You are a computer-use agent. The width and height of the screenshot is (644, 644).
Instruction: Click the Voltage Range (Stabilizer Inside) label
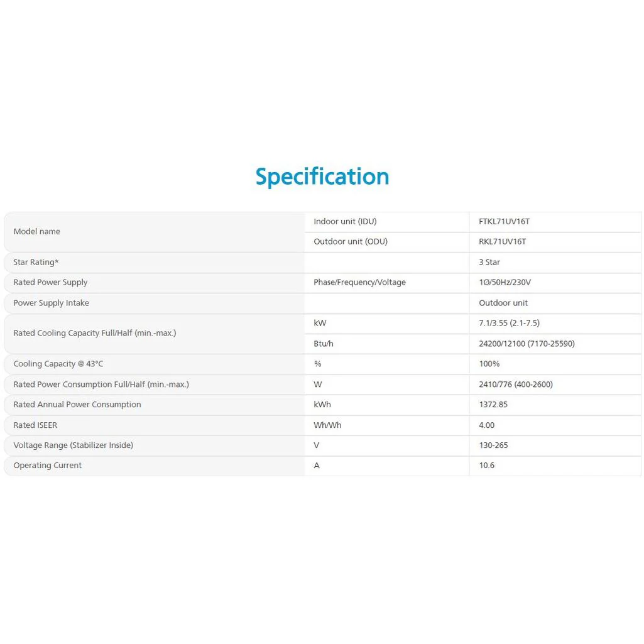coord(74,445)
